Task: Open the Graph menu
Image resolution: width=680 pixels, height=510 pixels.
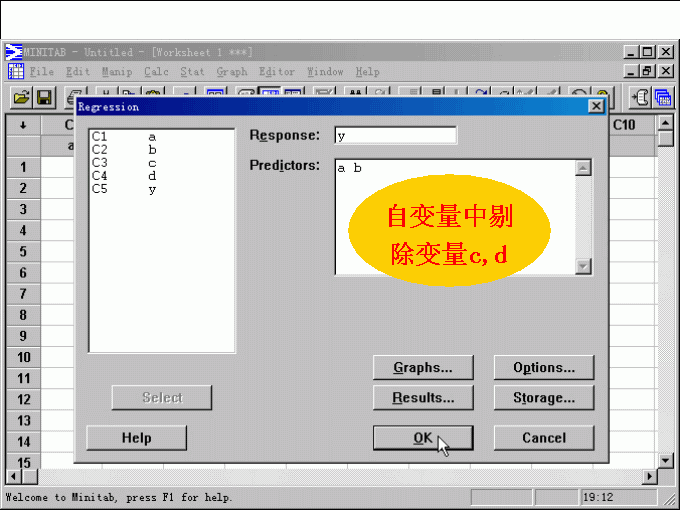Action: pyautogui.click(x=232, y=72)
